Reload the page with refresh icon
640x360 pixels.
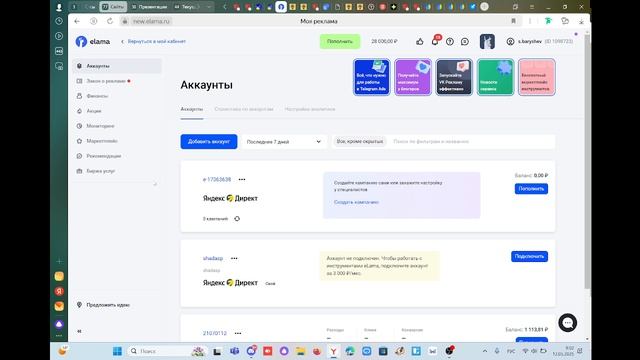tap(110, 21)
